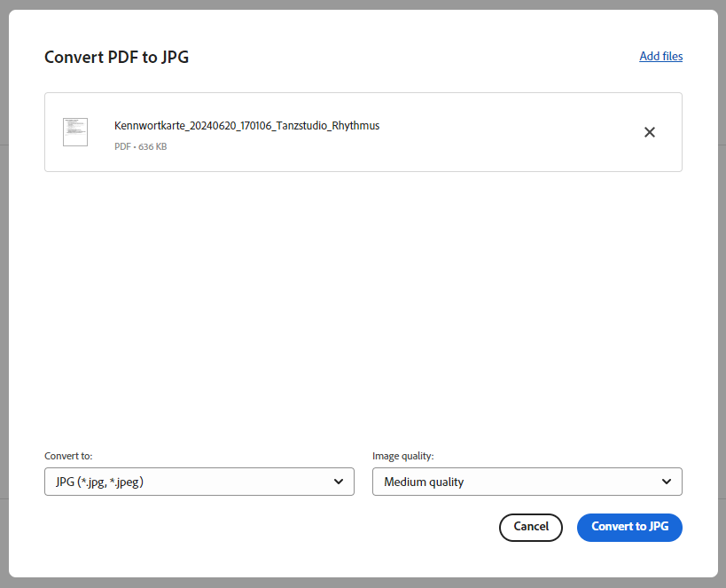Click the Convert PDF to JPG heading
This screenshot has height=588, width=726.
(117, 57)
